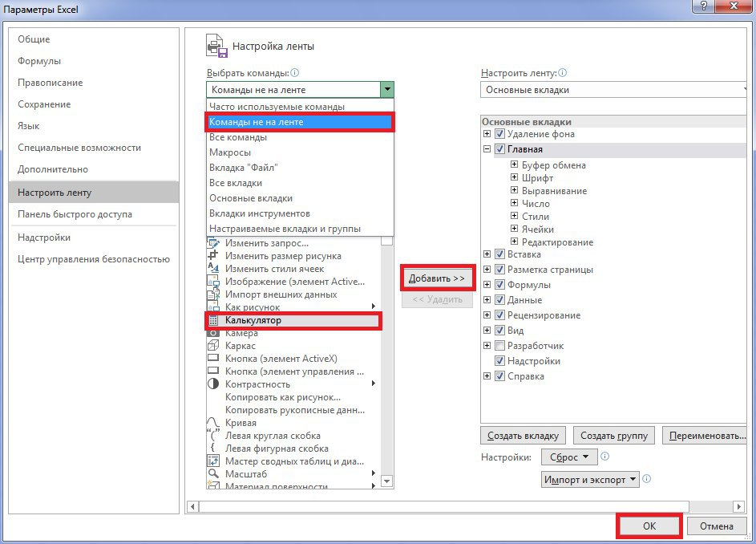Image resolution: width=756 pixels, height=544 pixels.
Task: Select Все команды option
Action: click(x=299, y=137)
